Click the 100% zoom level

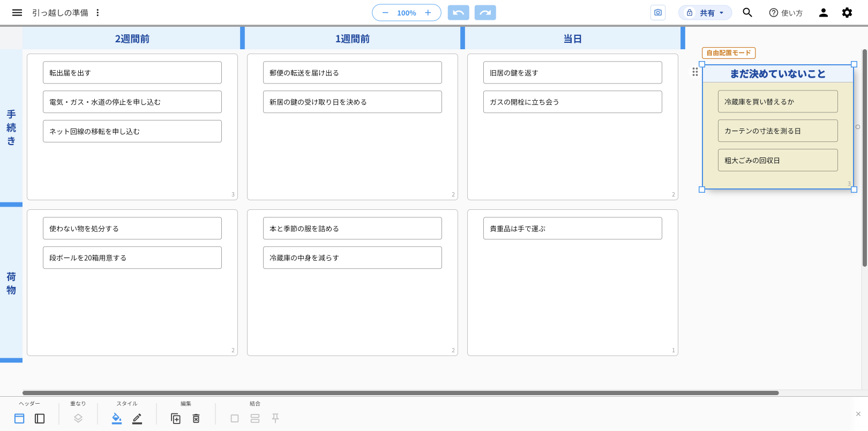[407, 13]
